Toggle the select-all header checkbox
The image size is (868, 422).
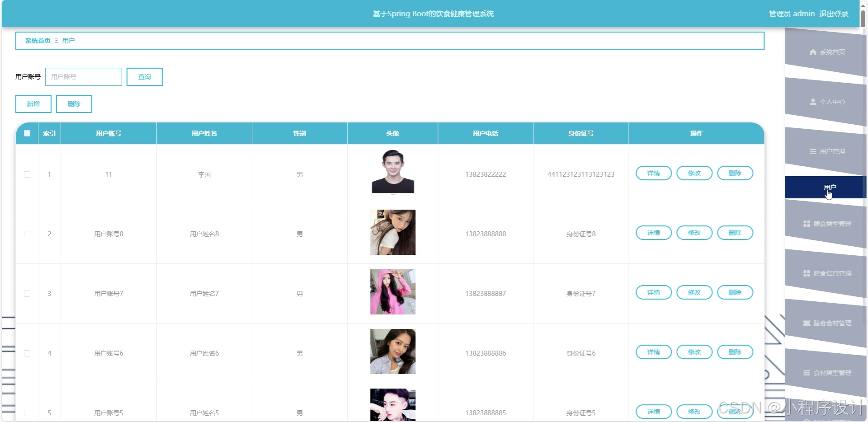point(27,133)
